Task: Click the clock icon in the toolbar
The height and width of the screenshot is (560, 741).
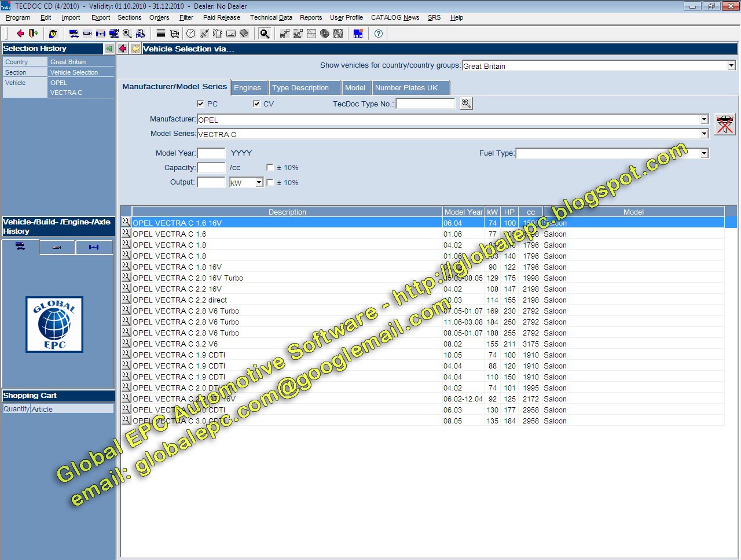Action: [190, 34]
